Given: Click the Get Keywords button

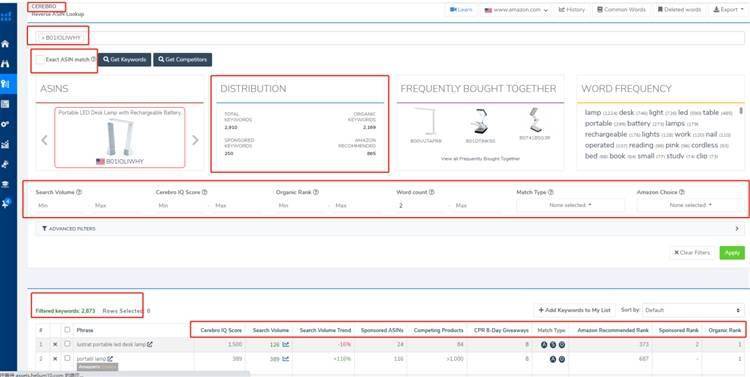Looking at the screenshot, I should pyautogui.click(x=125, y=59).
